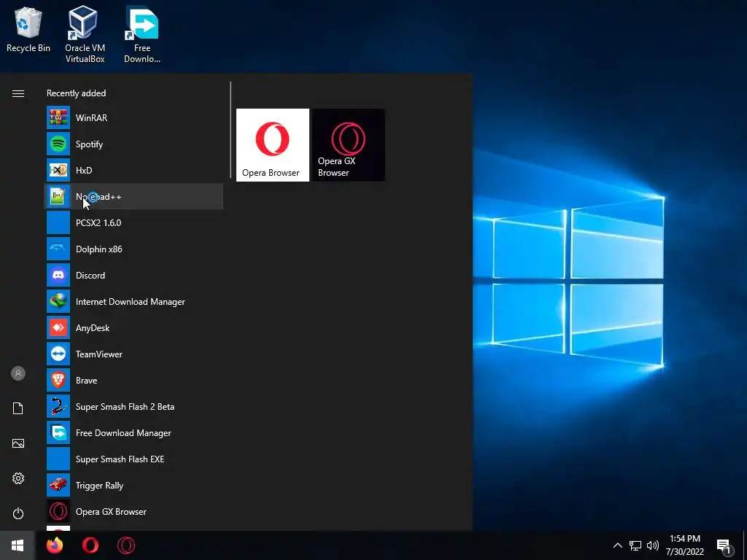Image resolution: width=747 pixels, height=560 pixels.
Task: Open the clock and date
Action: 685,545
